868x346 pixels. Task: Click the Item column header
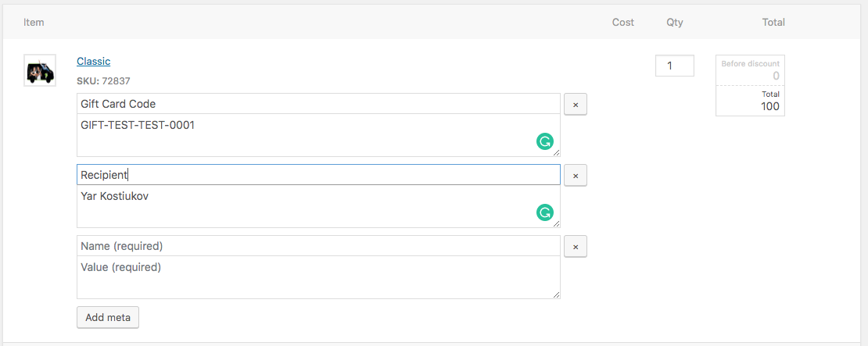tap(34, 22)
